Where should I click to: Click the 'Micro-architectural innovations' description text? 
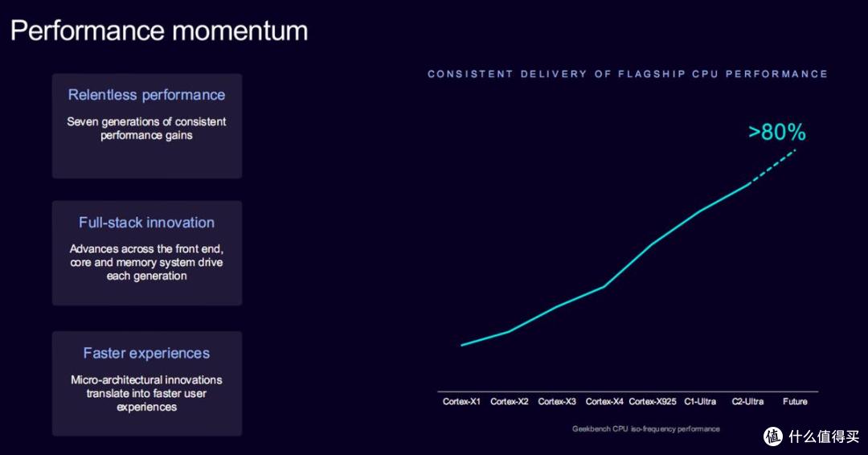pos(147,379)
